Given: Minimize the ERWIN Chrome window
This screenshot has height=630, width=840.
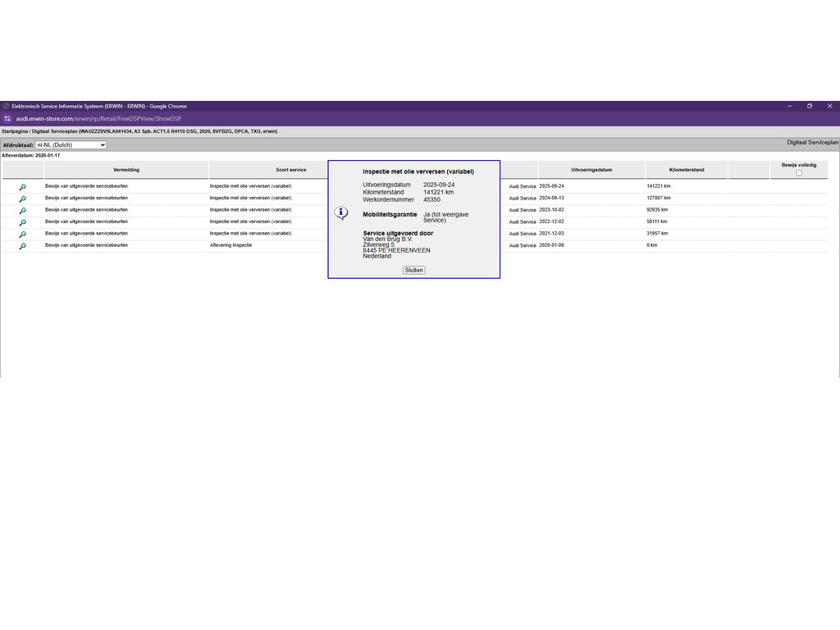Looking at the screenshot, I should (789, 106).
